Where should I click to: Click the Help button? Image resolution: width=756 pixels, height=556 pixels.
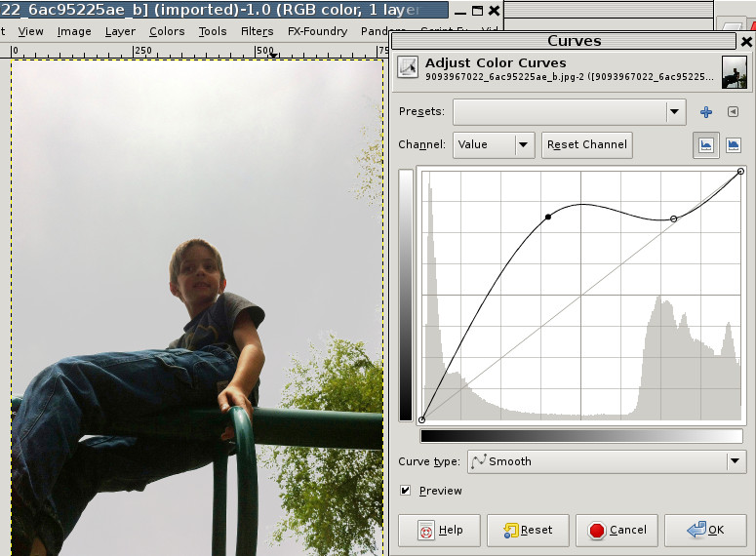pos(439,531)
